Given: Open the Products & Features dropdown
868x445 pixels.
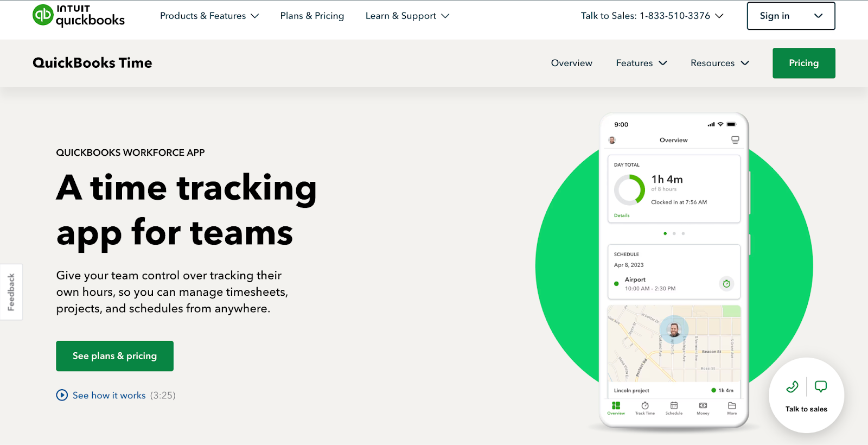Looking at the screenshot, I should coord(209,16).
